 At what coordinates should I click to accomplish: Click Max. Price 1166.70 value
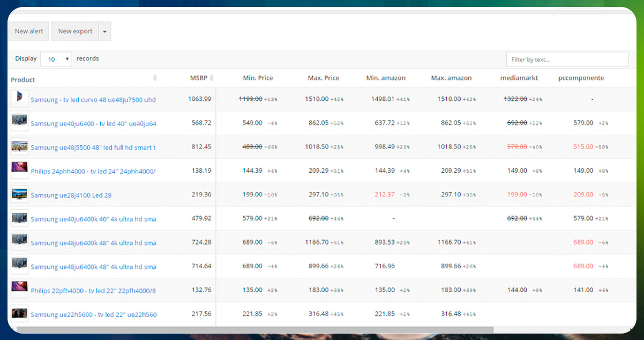[317, 242]
